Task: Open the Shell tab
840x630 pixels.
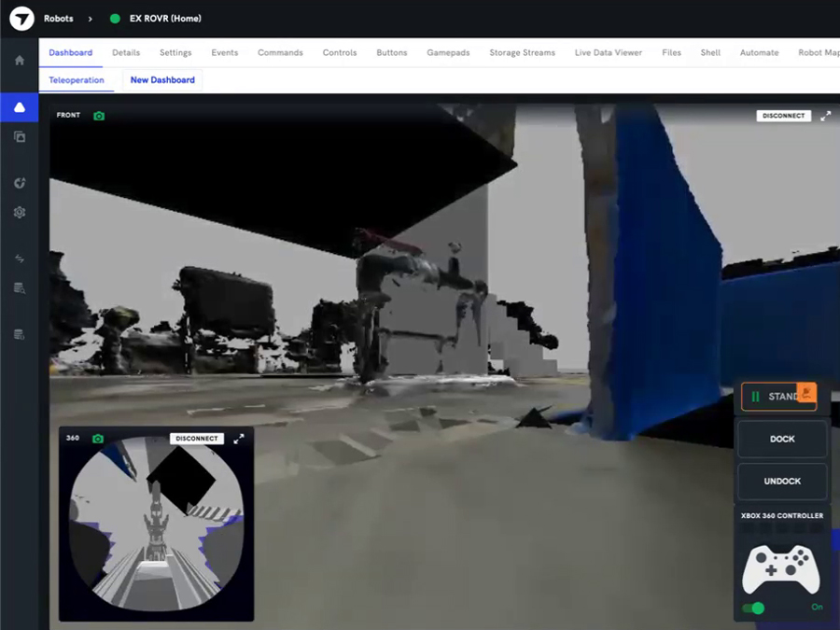Action: click(710, 53)
